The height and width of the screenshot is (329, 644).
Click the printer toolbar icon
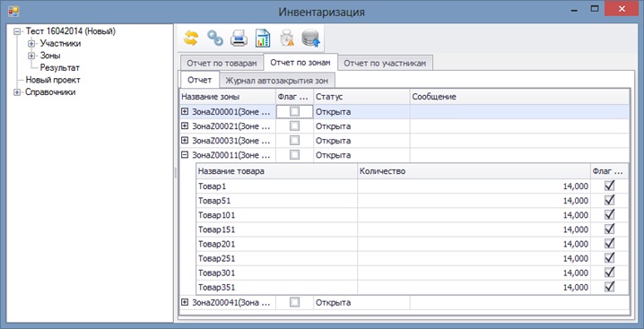pyautogui.click(x=239, y=39)
